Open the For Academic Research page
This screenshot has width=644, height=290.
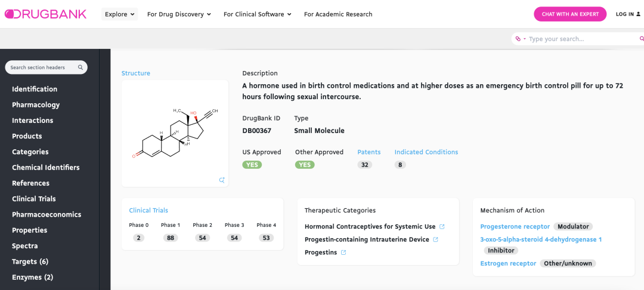point(338,14)
